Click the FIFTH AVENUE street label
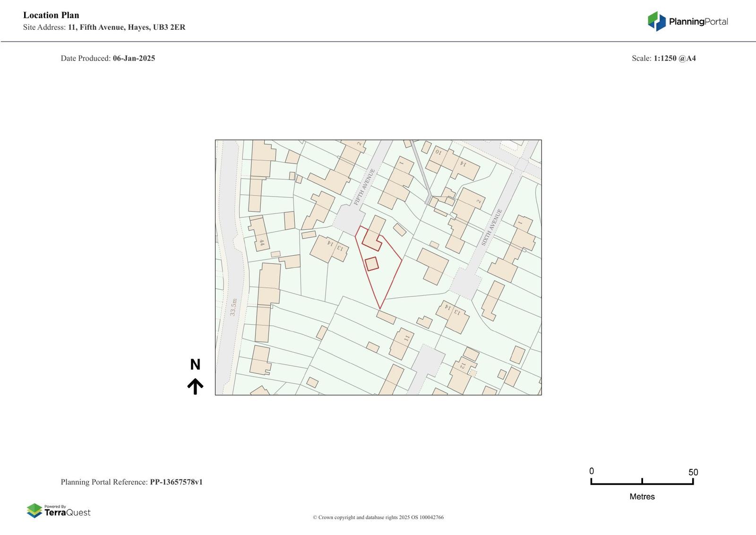Image resolution: width=756 pixels, height=535 pixels. click(x=364, y=187)
